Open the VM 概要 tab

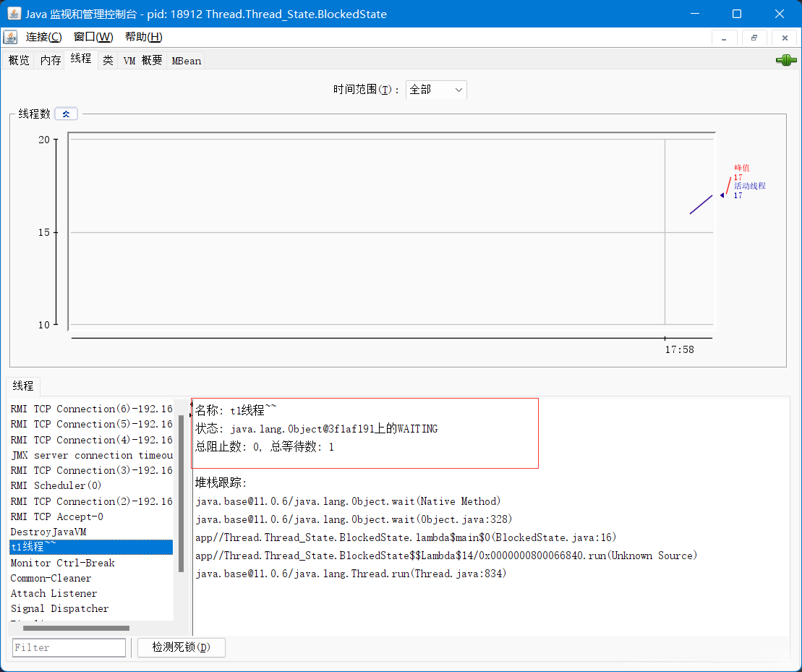point(142,61)
